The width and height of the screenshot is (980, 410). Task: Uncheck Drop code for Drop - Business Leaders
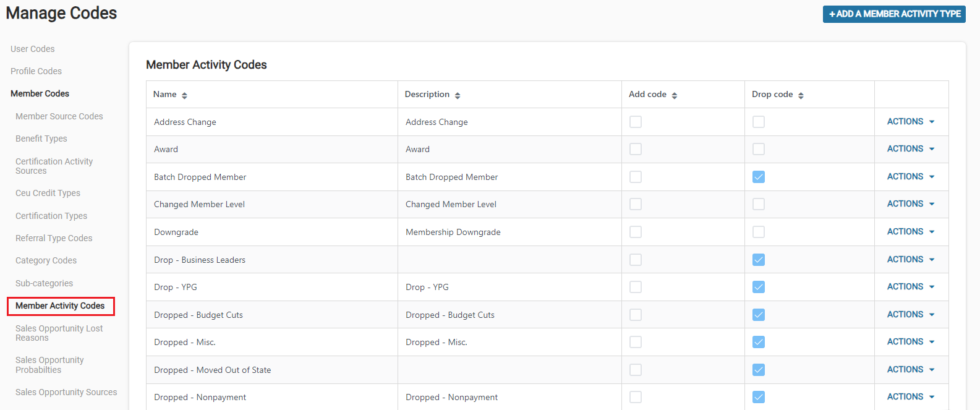tap(759, 260)
